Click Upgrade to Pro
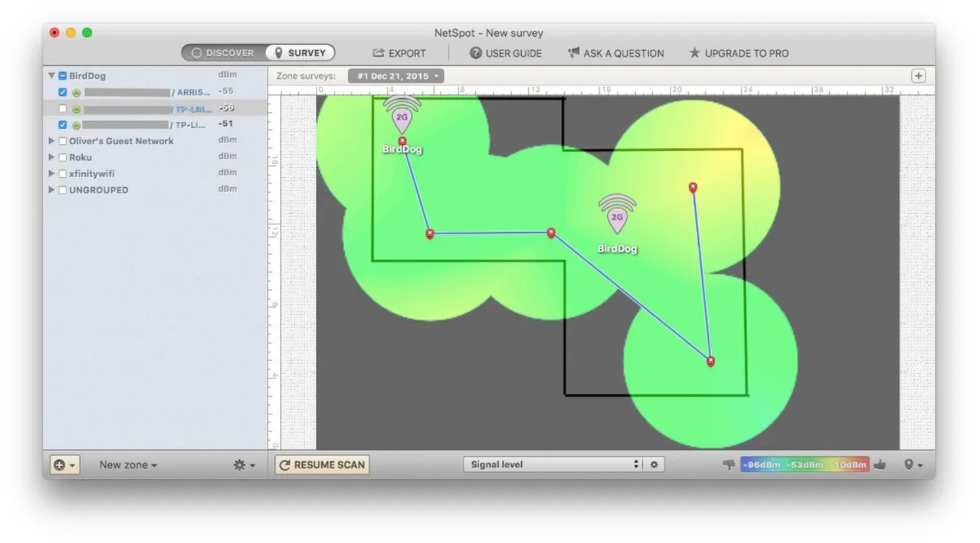Viewport: 980px width, 543px height. (x=739, y=53)
